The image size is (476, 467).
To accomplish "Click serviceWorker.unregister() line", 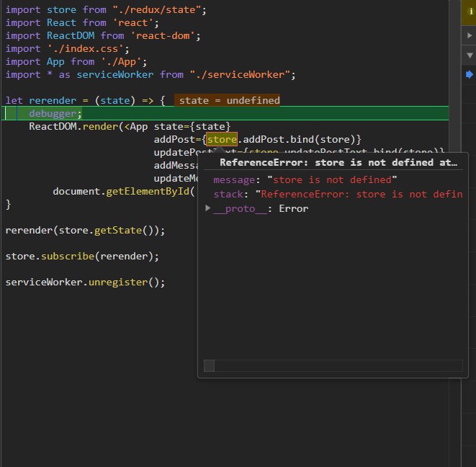I will 85,282.
